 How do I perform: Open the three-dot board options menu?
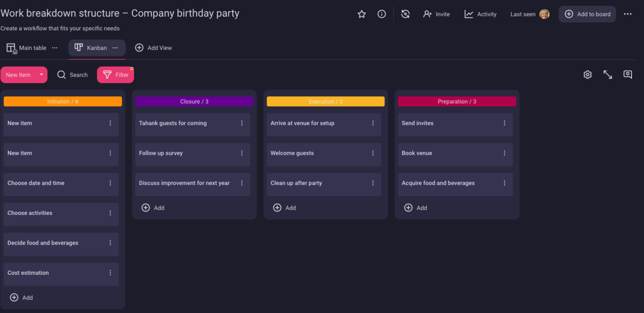click(628, 14)
